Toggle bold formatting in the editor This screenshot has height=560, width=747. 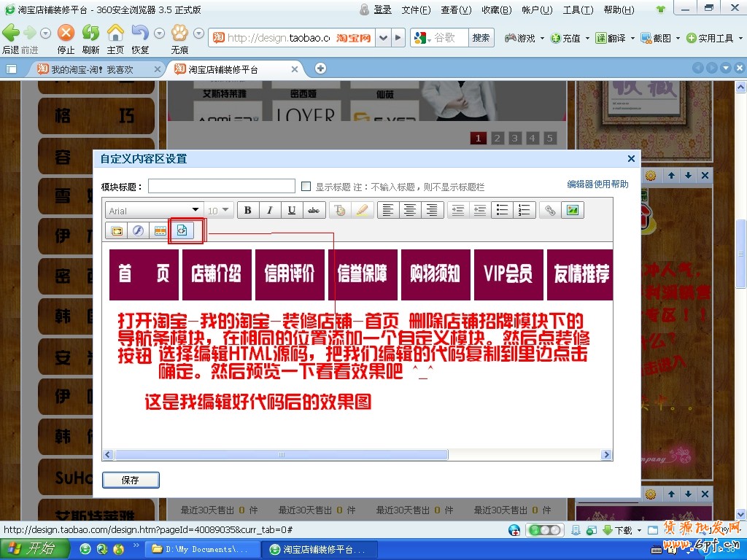point(248,210)
